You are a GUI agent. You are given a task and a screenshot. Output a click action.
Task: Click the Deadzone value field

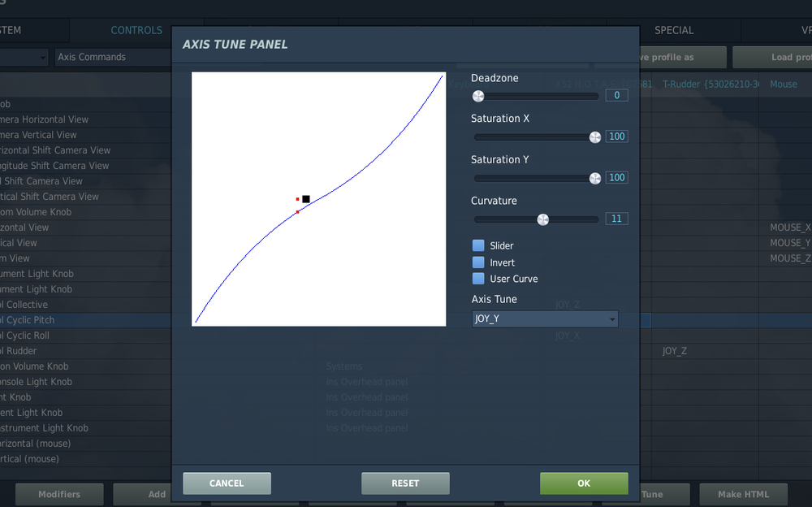coord(616,95)
